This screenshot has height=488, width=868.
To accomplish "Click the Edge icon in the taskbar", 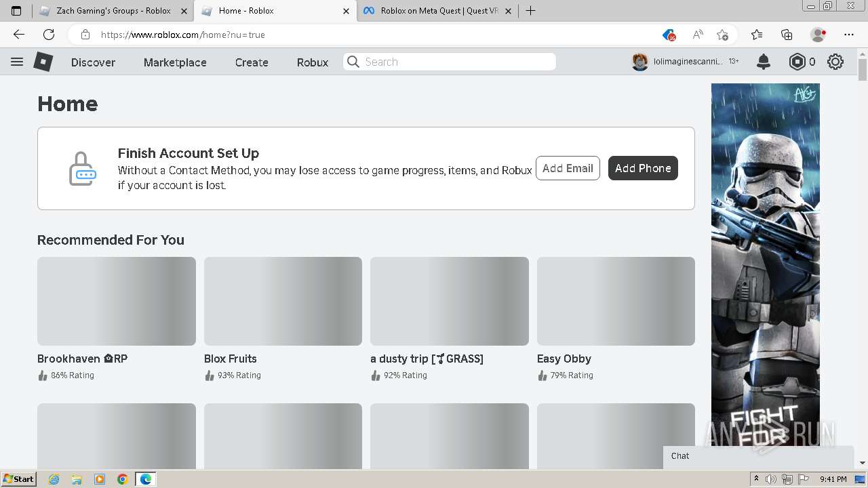I will click(x=145, y=479).
